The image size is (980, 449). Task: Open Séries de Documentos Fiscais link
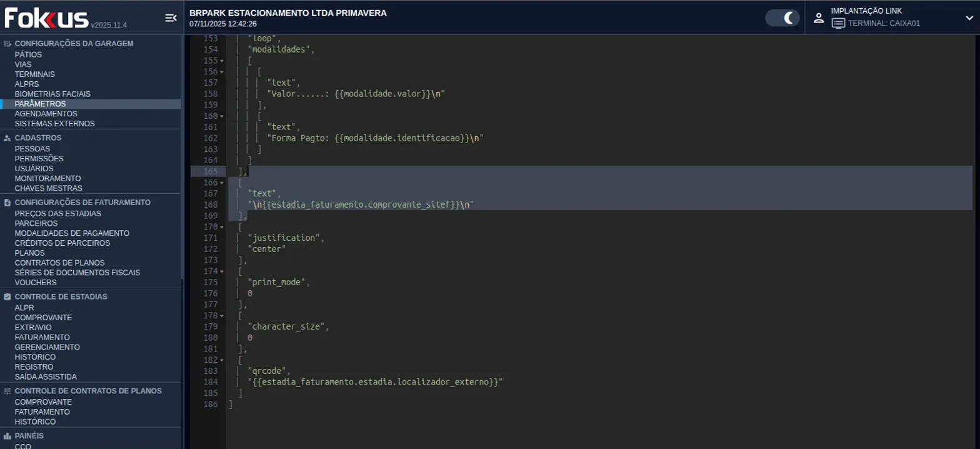77,273
